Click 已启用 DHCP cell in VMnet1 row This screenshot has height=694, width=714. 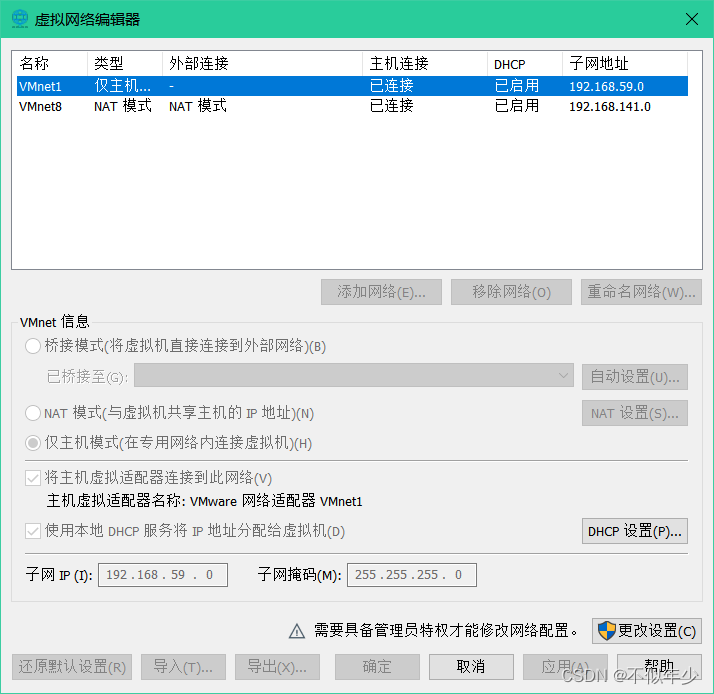[517, 86]
